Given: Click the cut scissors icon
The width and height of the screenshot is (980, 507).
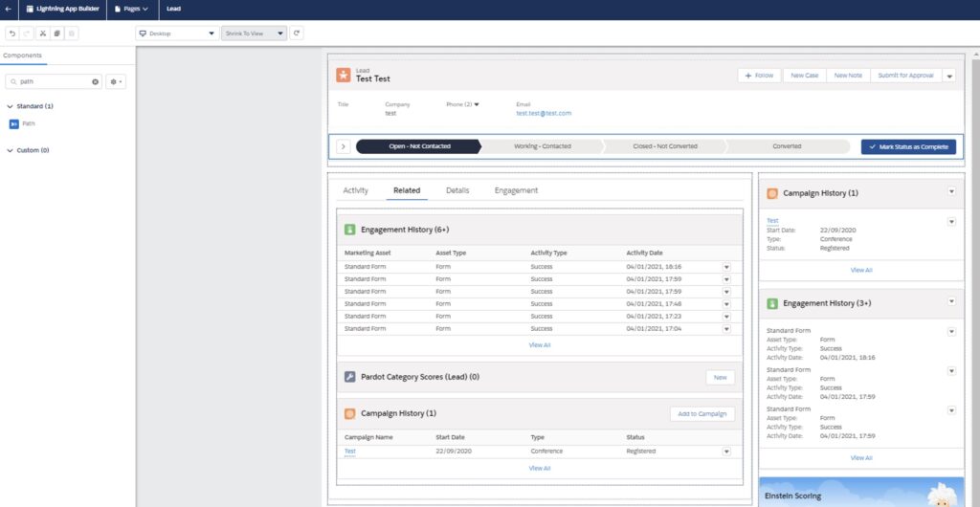Looking at the screenshot, I should click(42, 33).
